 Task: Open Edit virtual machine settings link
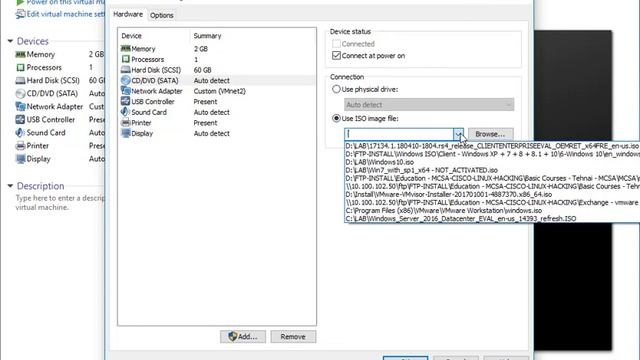tap(65, 14)
